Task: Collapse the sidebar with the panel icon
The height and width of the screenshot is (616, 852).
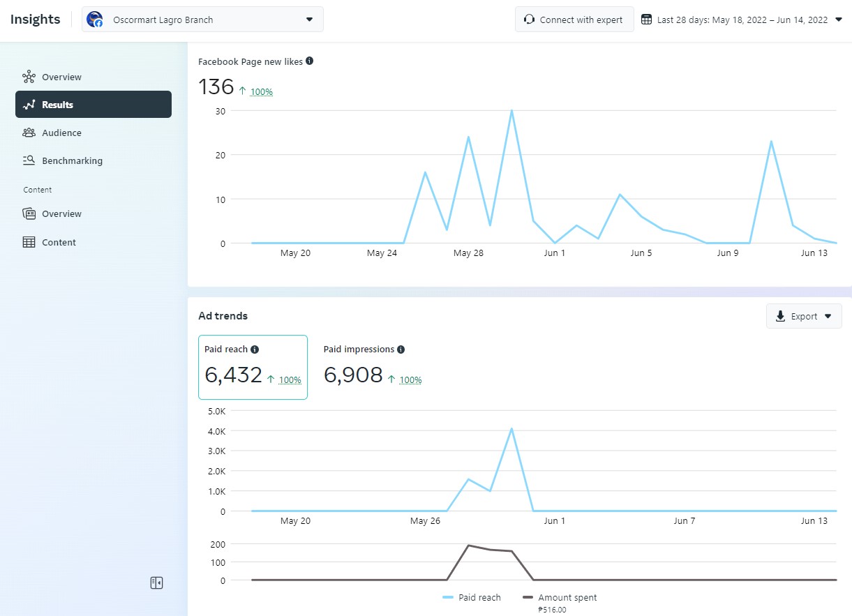Action: 156,583
